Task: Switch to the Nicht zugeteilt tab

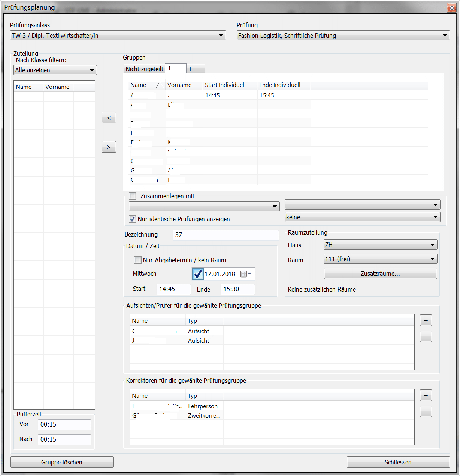Action: click(144, 69)
